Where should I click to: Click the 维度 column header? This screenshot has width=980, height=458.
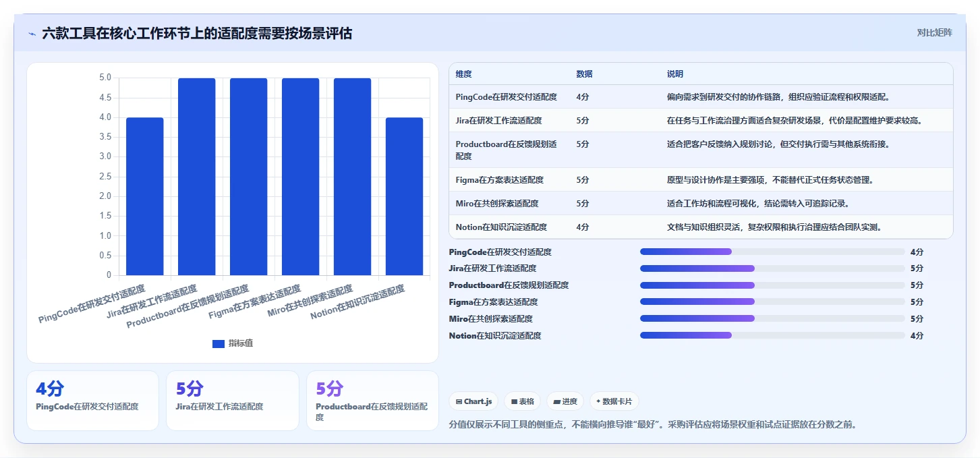[463, 74]
